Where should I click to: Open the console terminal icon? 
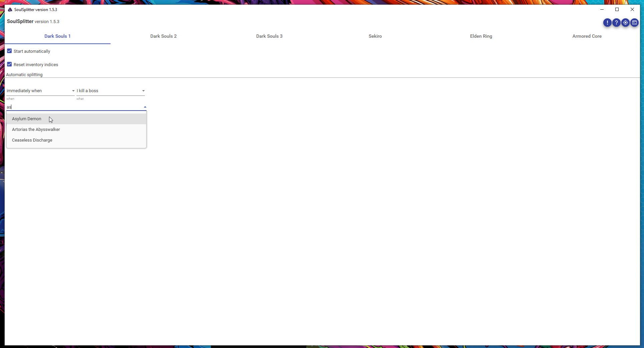tap(634, 23)
